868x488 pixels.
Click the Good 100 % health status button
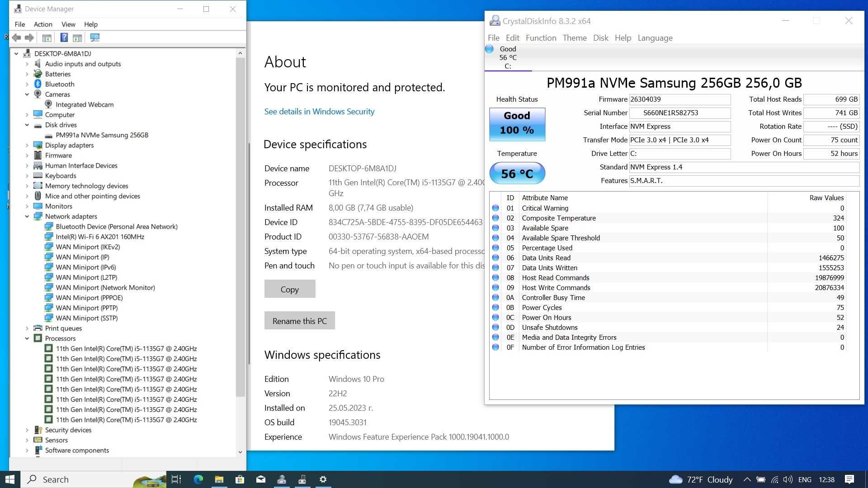[517, 124]
